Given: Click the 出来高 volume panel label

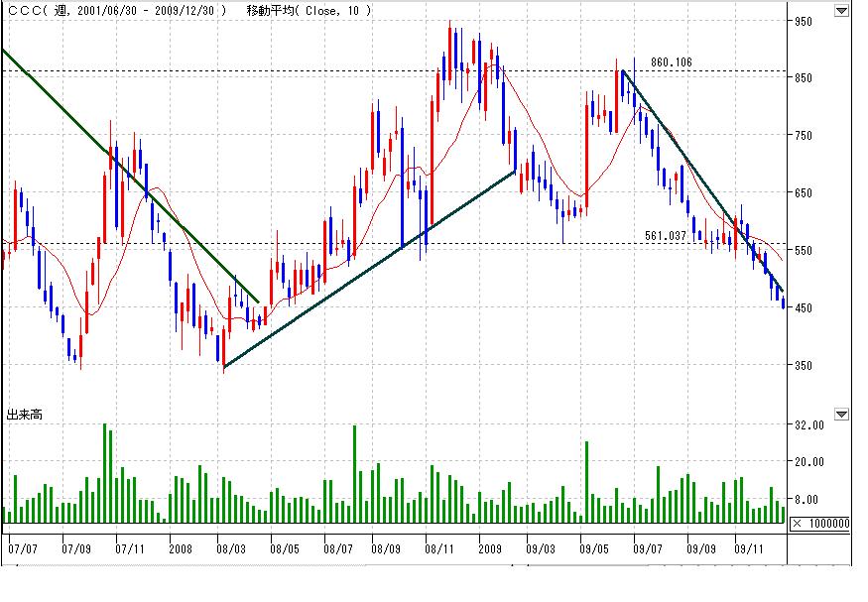Looking at the screenshot, I should click(25, 414).
